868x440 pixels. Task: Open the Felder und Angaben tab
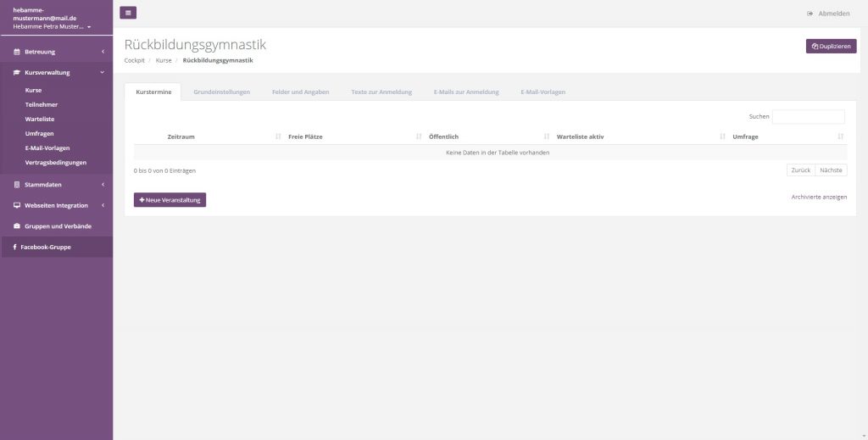tap(300, 92)
